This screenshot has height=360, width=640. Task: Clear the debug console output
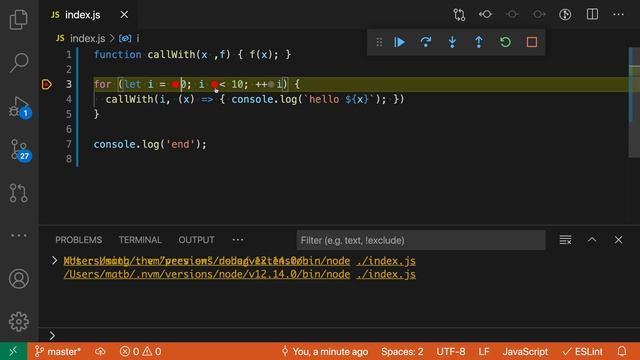click(565, 240)
